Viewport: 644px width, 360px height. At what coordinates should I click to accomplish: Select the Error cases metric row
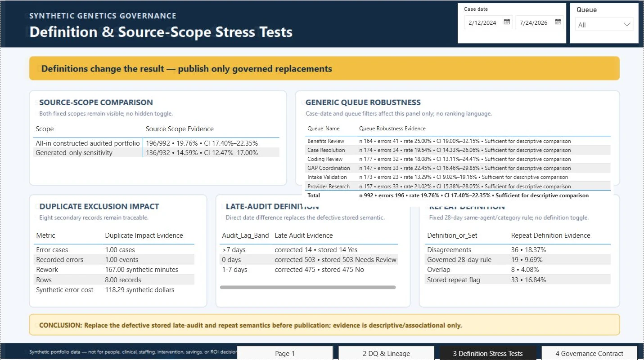(x=114, y=250)
